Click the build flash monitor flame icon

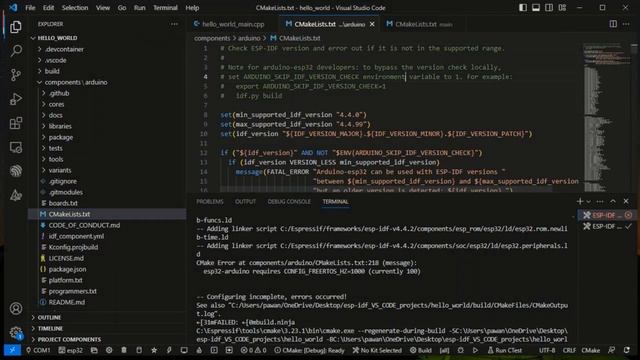[x=199, y=350]
